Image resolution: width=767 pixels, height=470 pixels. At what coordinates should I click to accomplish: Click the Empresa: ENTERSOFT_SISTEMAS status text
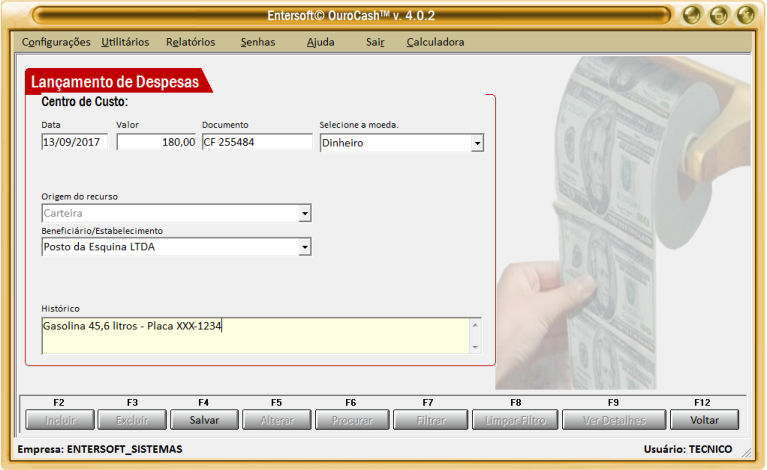click(100, 449)
